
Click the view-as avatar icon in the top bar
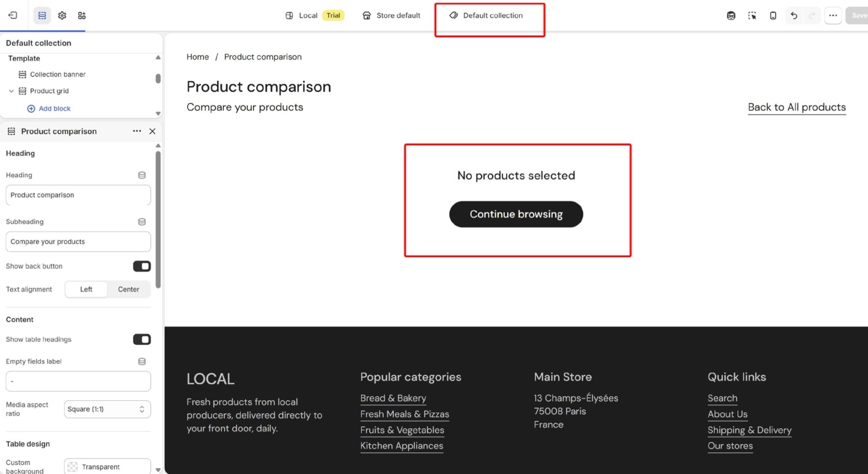pyautogui.click(x=731, y=15)
